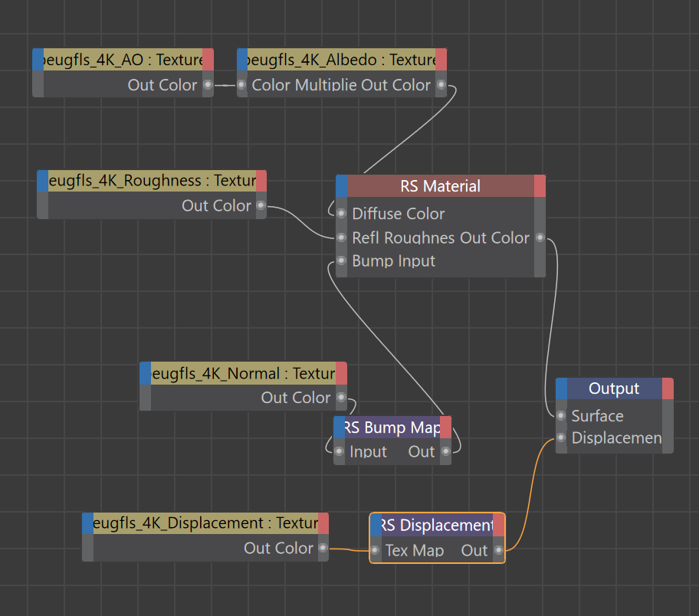Click the Surface input label on the Output node
Image resolution: width=699 pixels, height=616 pixels.
coord(597,415)
